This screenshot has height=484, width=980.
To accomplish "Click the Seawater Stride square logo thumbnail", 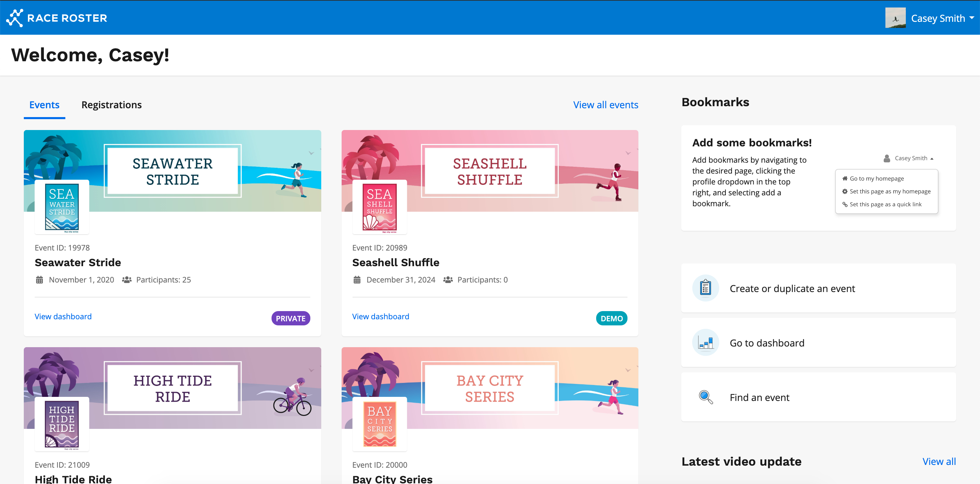I will (x=62, y=207).
